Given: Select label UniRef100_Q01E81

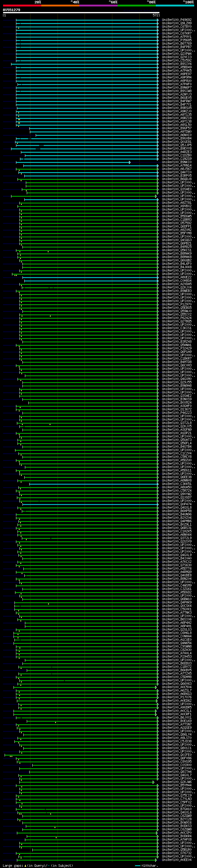Looking at the screenshot, I should pyautogui.click(x=177, y=142).
